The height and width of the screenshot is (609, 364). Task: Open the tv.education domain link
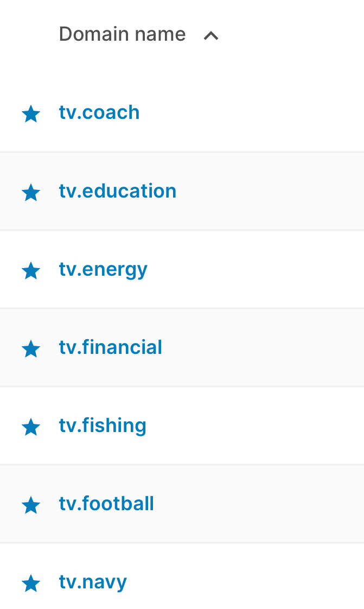(118, 191)
